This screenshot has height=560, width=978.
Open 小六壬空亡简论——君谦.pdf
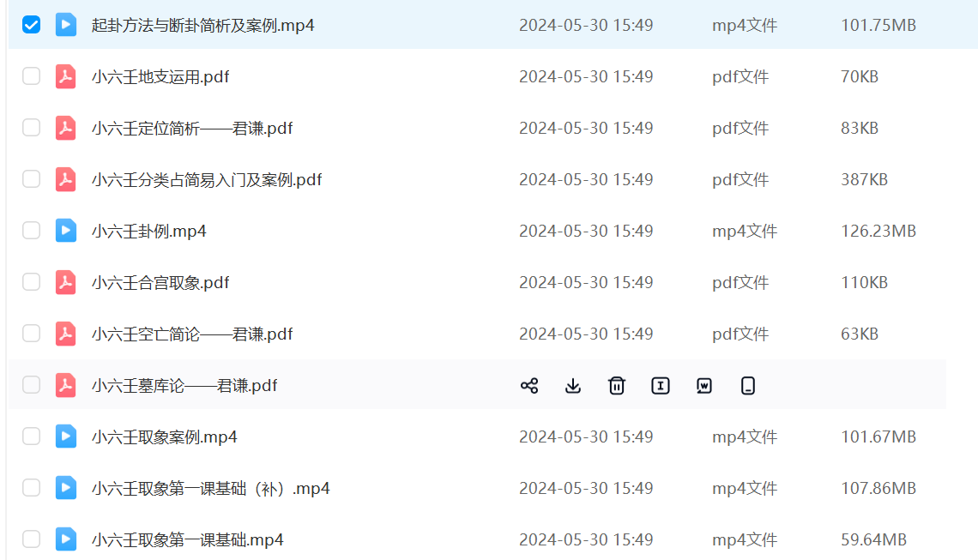tap(192, 334)
